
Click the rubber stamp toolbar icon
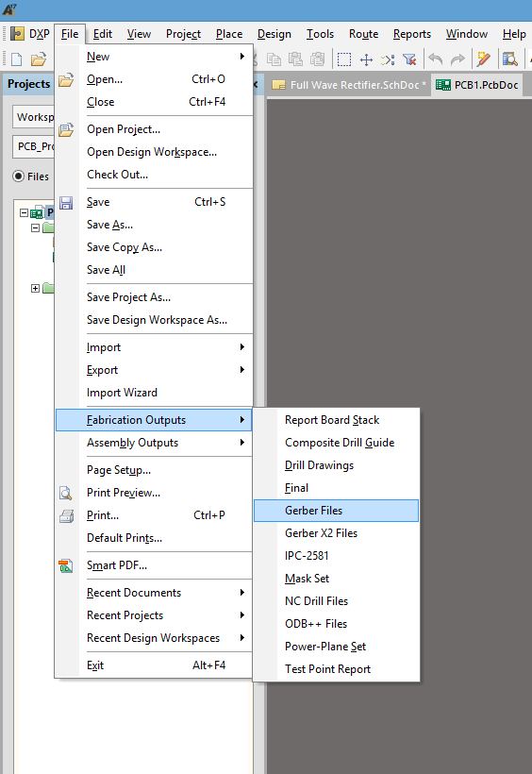(x=317, y=59)
